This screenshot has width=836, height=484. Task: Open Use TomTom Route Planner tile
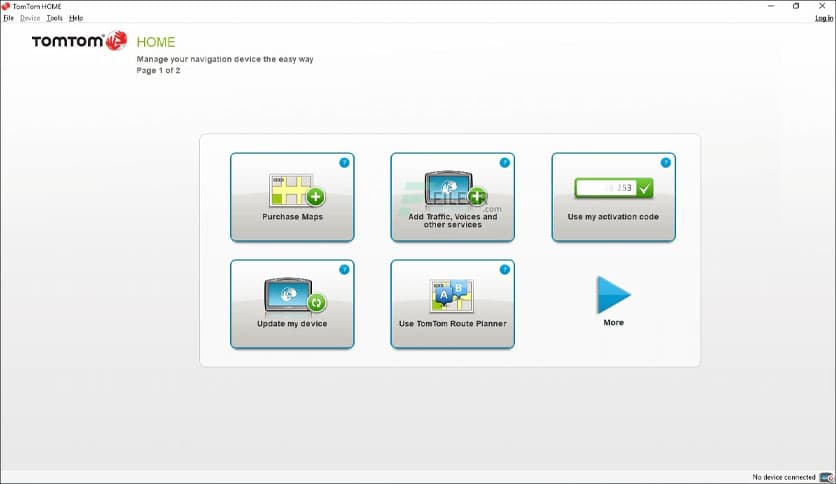pyautogui.click(x=453, y=304)
